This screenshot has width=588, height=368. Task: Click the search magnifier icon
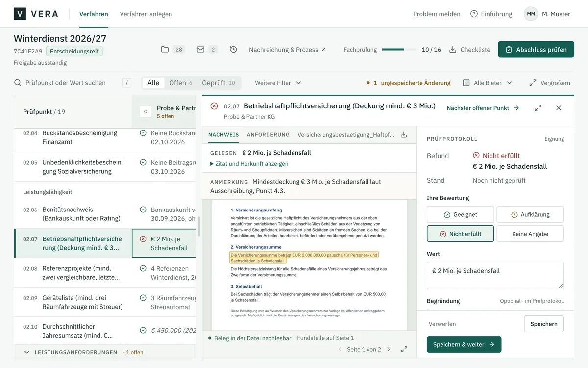coord(18,83)
